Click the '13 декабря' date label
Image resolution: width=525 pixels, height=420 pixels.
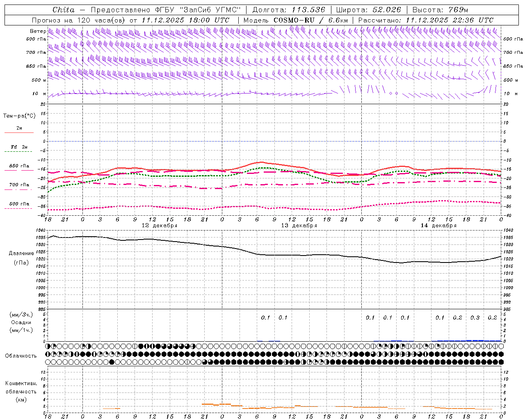point(299,226)
